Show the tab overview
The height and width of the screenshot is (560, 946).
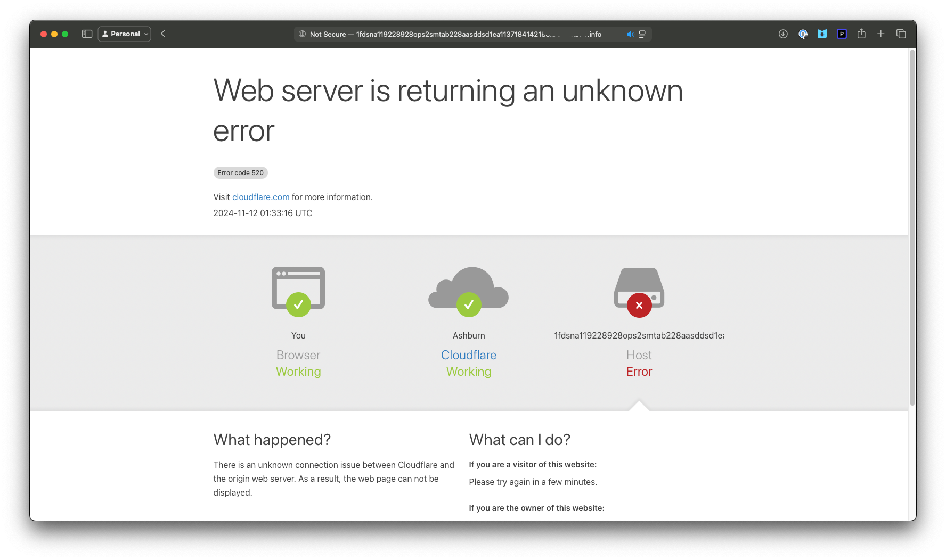click(901, 34)
